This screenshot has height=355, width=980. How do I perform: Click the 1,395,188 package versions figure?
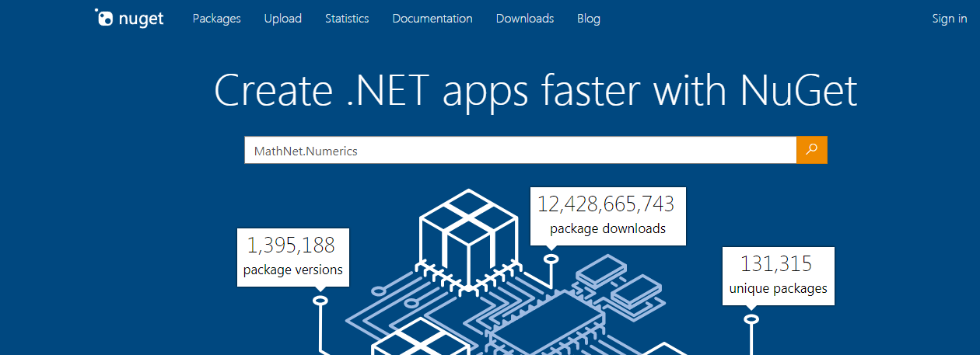click(292, 245)
